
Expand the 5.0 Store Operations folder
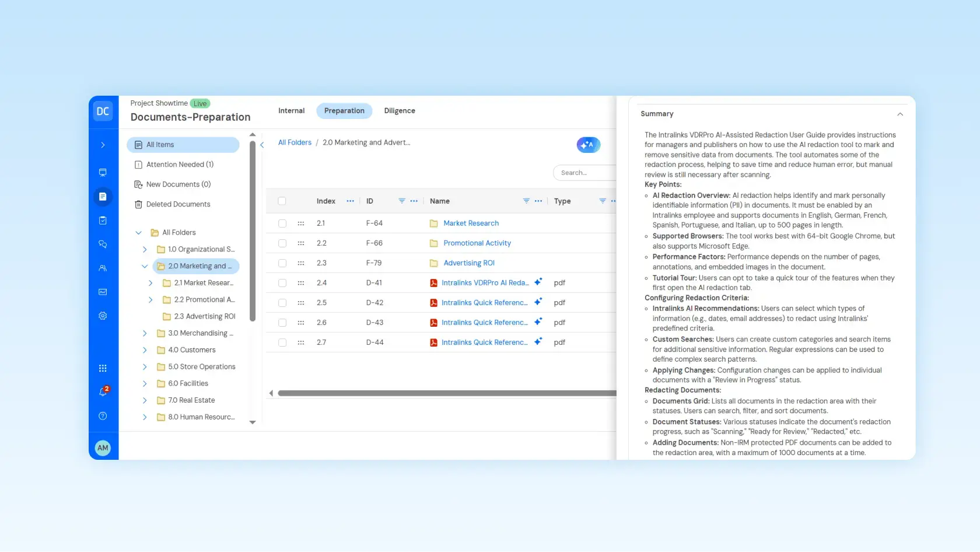point(145,367)
